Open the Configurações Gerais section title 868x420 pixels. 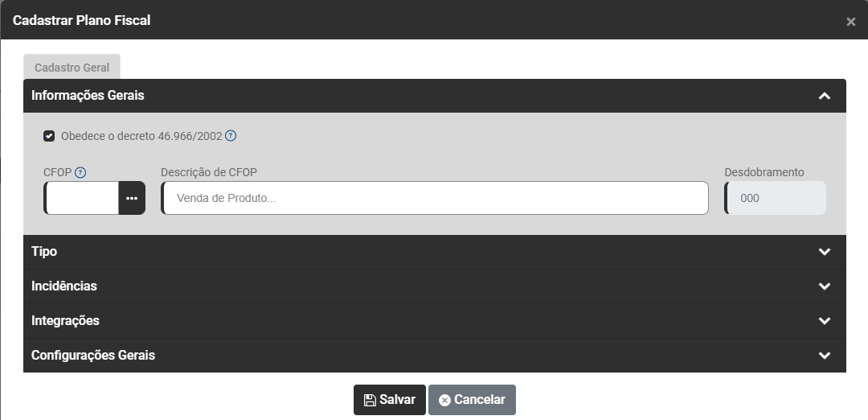(92, 356)
